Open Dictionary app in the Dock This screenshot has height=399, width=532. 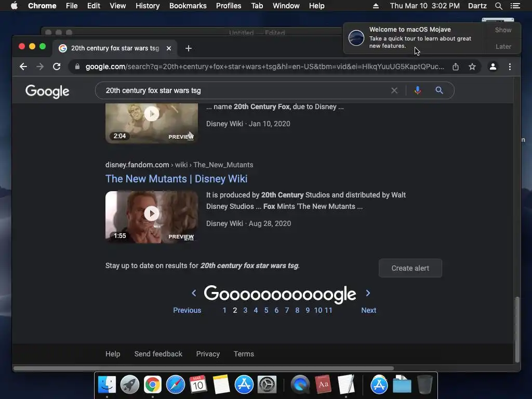click(323, 385)
